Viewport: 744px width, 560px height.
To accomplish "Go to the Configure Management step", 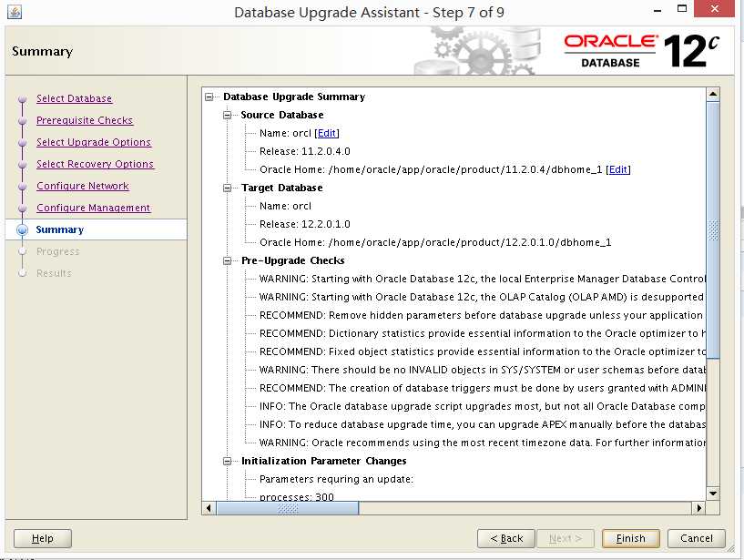I will pos(93,208).
